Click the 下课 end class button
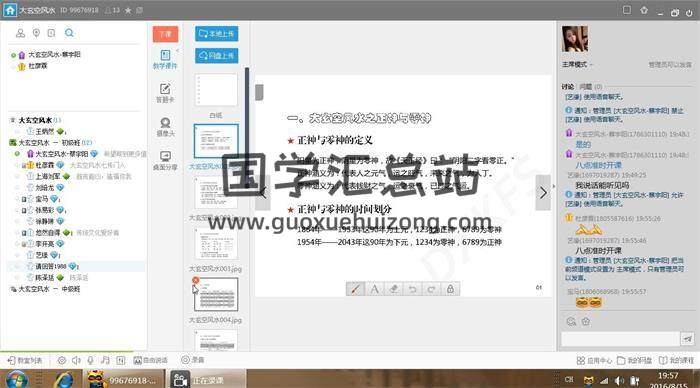700x388 pixels. [x=165, y=34]
